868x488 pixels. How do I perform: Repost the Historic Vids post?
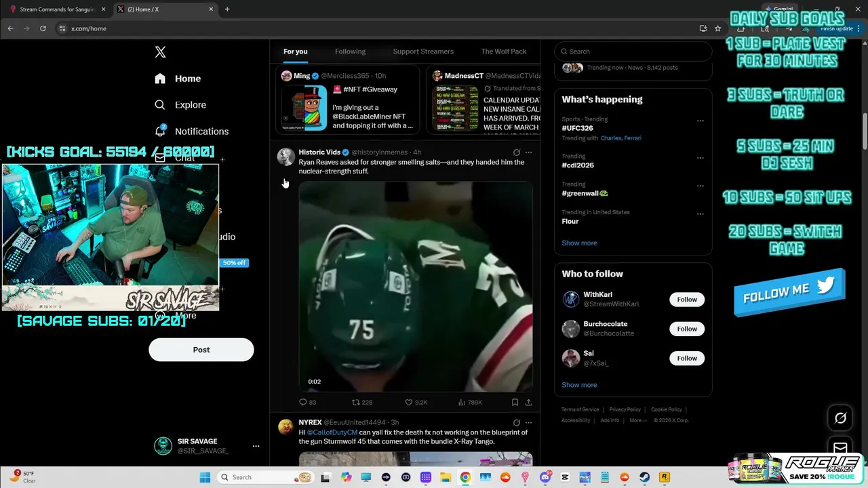(x=361, y=402)
